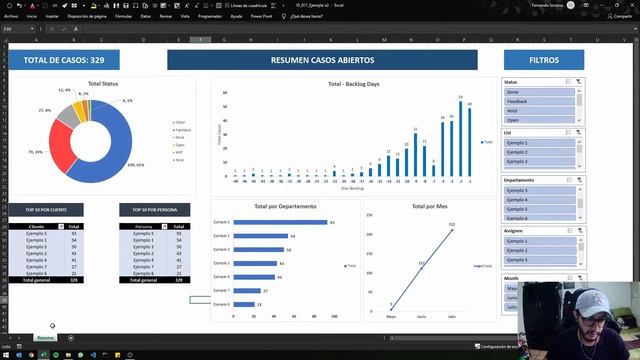Image resolution: width=640 pixels, height=360 pixels.
Task: Click Departamento slicer scroll-down arrow
Action: point(580,218)
